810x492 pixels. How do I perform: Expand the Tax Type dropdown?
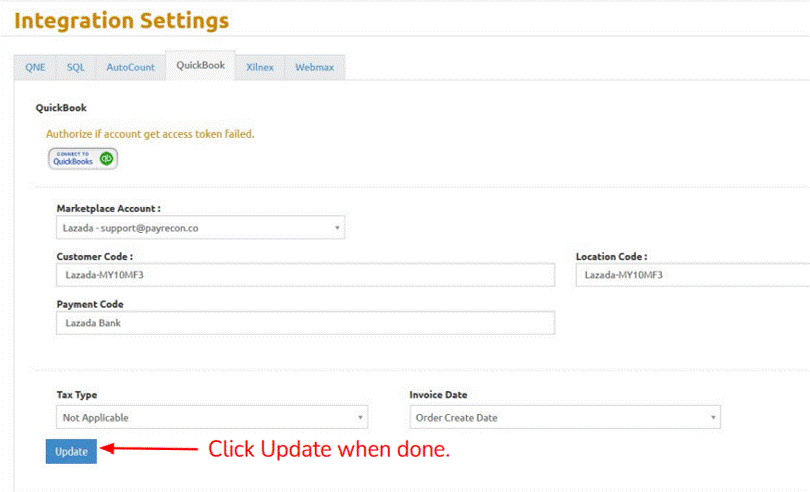point(212,417)
